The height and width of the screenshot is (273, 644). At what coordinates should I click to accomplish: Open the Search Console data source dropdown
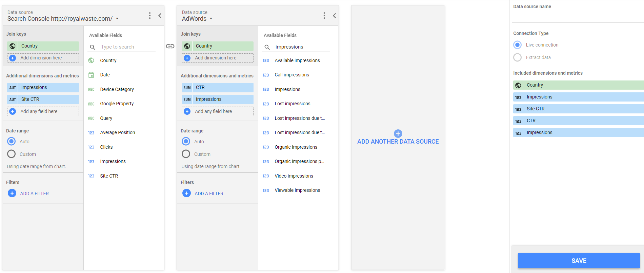(63, 19)
